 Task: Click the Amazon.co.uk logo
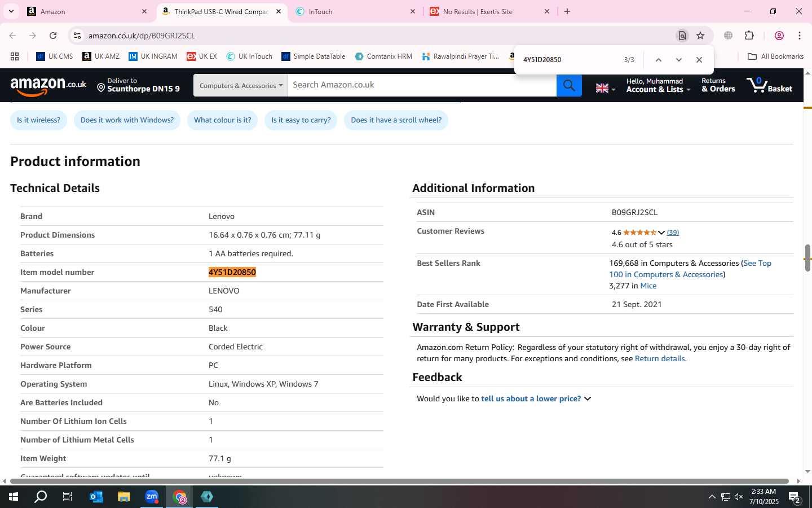(48, 86)
